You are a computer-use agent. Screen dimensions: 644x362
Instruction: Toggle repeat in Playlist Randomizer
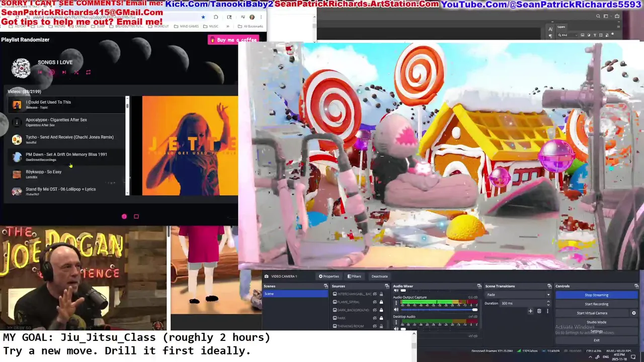pyautogui.click(x=88, y=72)
